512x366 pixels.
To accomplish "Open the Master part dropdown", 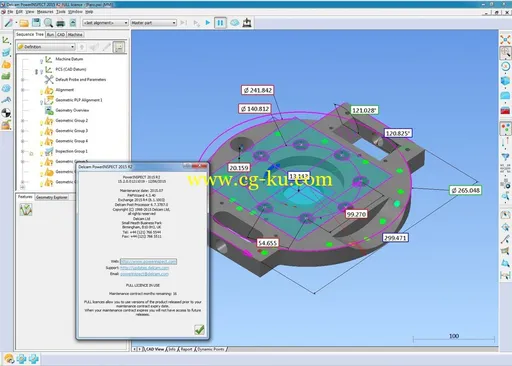I will point(153,23).
